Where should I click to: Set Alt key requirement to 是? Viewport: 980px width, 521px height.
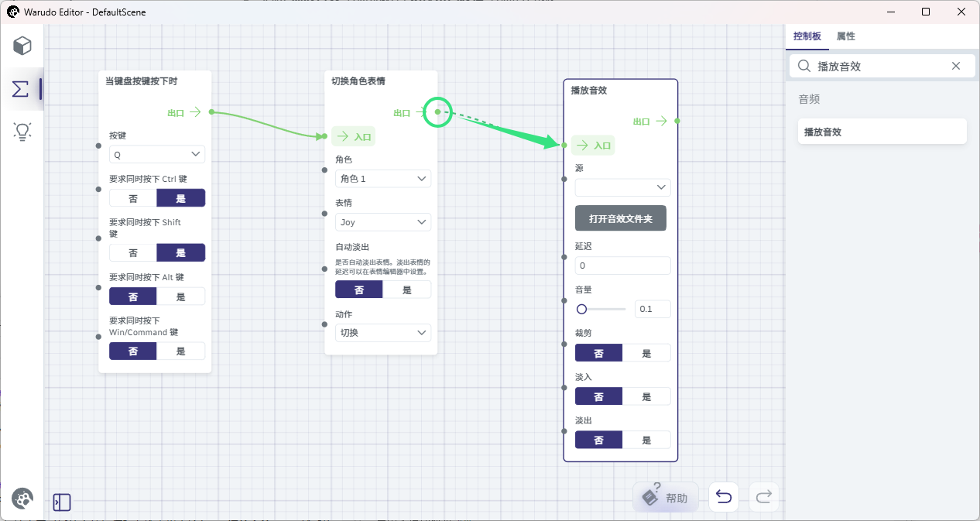point(181,296)
